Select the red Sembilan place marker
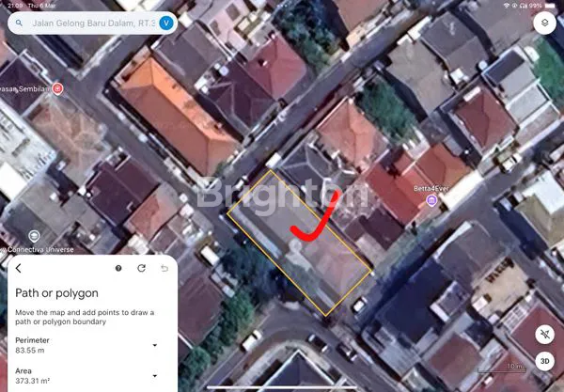The width and height of the screenshot is (564, 392). pos(57,88)
